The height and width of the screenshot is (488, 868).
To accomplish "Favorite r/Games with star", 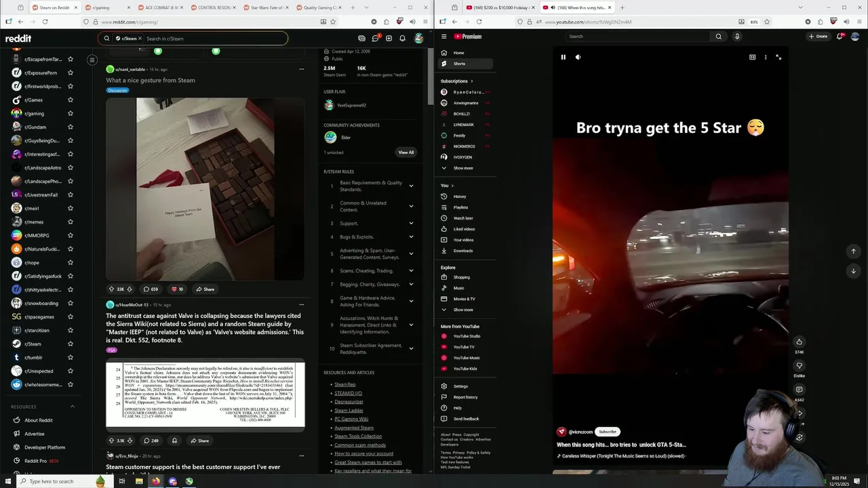I will 71,100.
